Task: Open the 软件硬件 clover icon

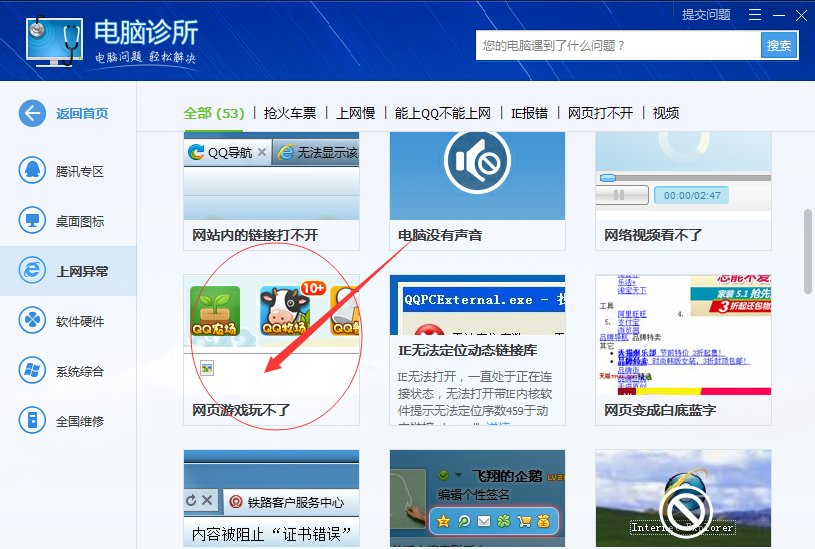Action: [x=32, y=320]
